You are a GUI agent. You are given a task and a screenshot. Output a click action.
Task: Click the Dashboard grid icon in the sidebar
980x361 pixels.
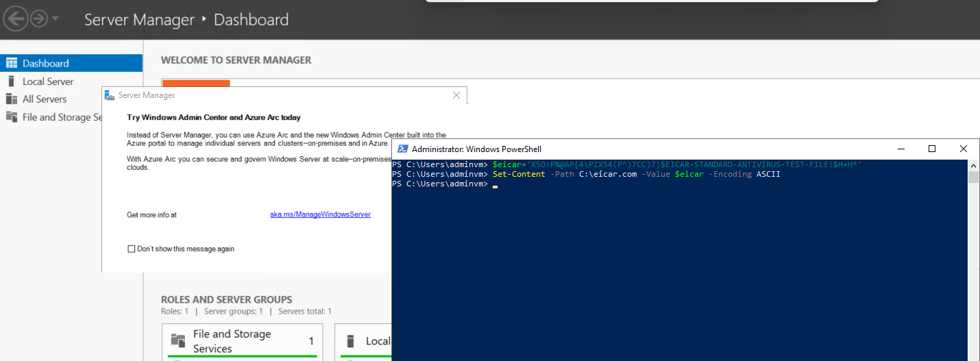[x=11, y=63]
